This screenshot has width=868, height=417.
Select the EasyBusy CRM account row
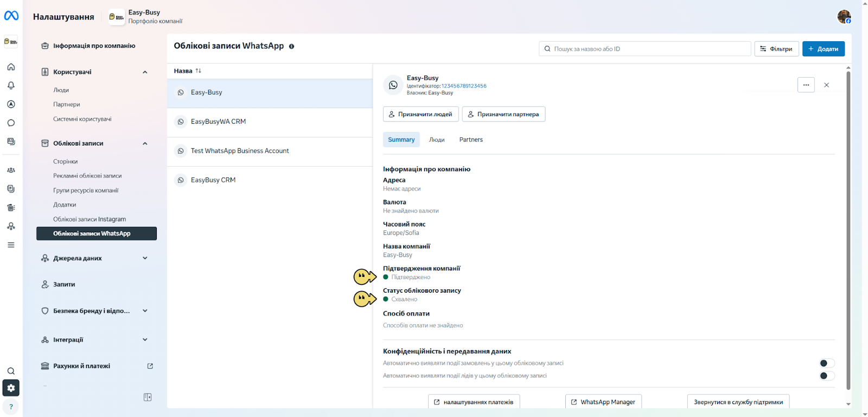click(x=270, y=181)
